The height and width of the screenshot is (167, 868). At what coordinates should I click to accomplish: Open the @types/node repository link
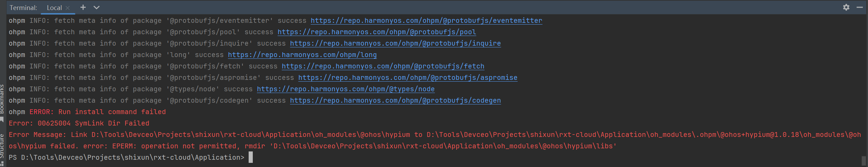pyautogui.click(x=346, y=89)
